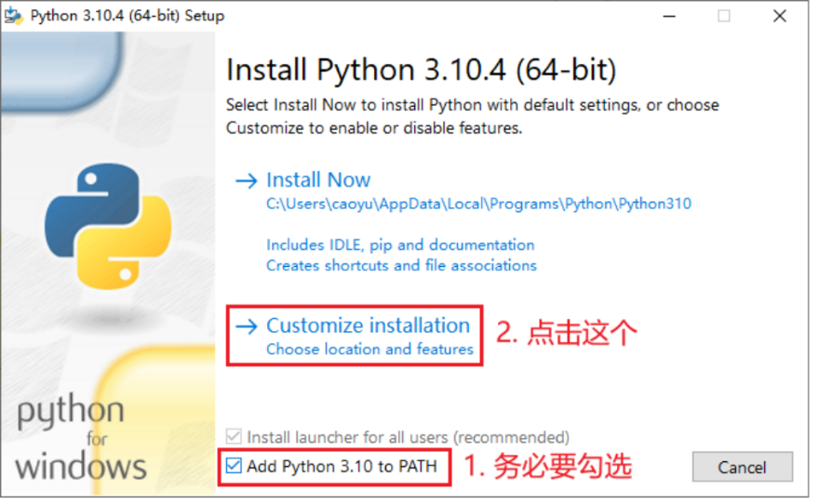Click the Python installer icon in title bar

14,16
